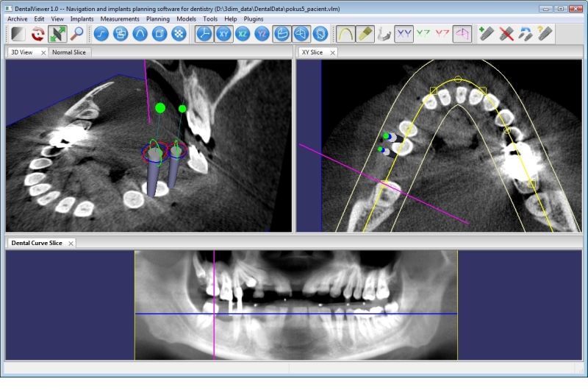Toggle the yellow marker pen tool
Screen dimensions: 588x390
point(365,34)
